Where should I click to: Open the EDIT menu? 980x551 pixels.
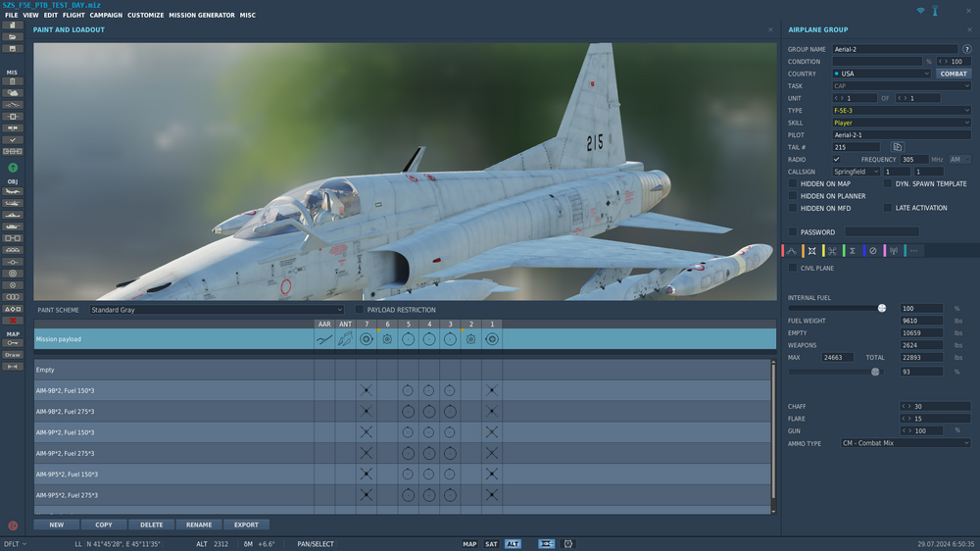[51, 15]
